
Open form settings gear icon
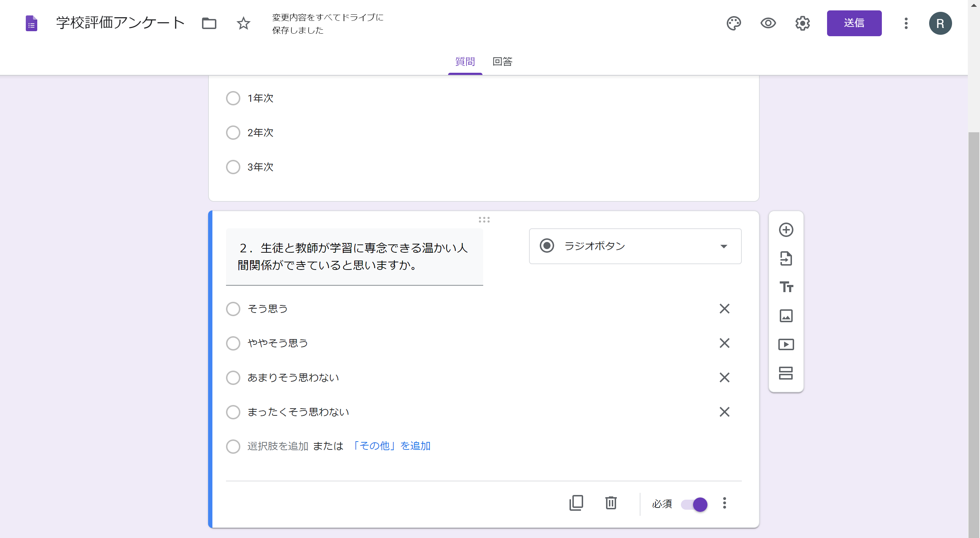point(802,24)
